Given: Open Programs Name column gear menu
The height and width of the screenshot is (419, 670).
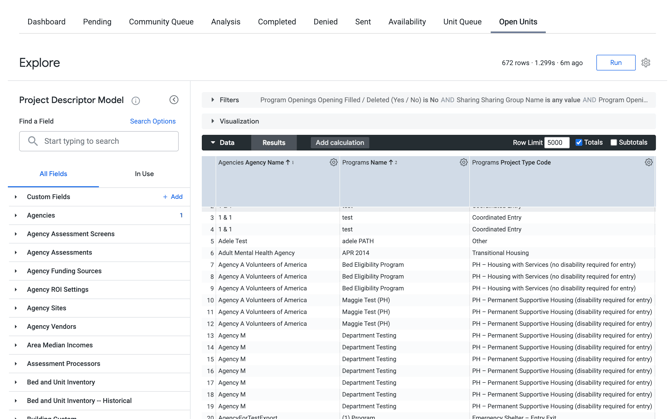Looking at the screenshot, I should 464,162.
